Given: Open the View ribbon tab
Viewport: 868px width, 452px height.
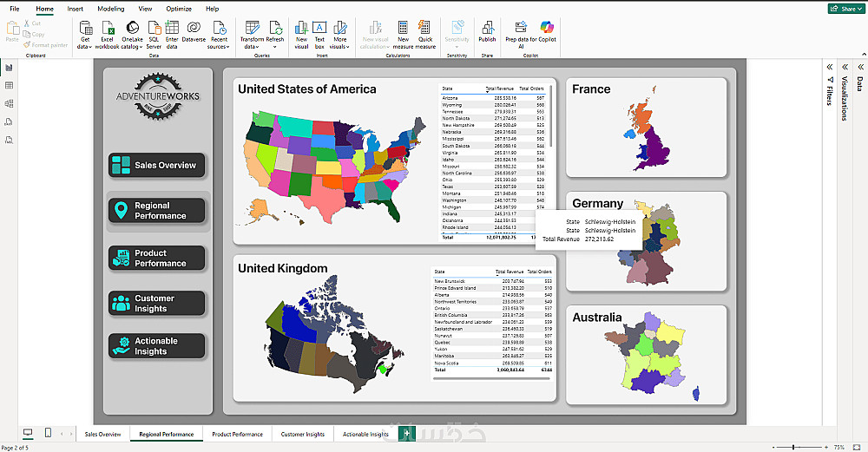Looking at the screenshot, I should click(x=145, y=9).
